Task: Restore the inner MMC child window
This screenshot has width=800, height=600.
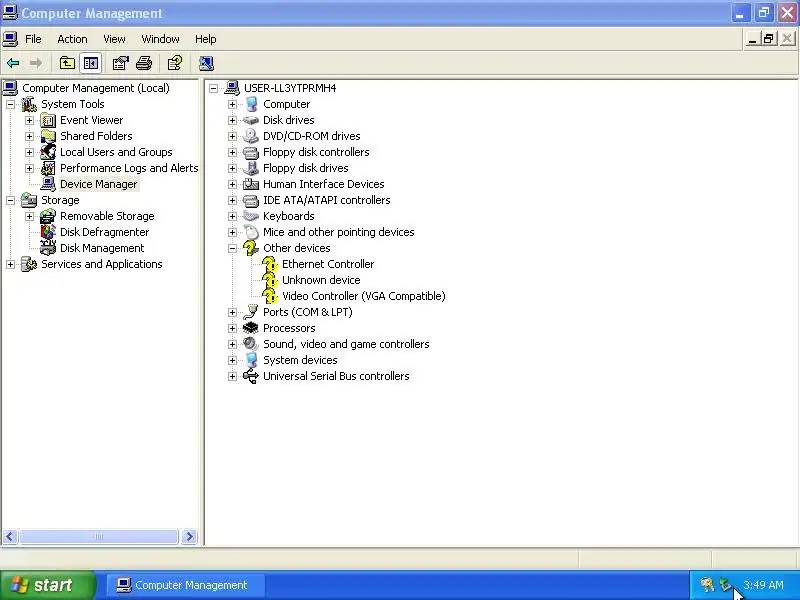Action: pyautogui.click(x=769, y=39)
